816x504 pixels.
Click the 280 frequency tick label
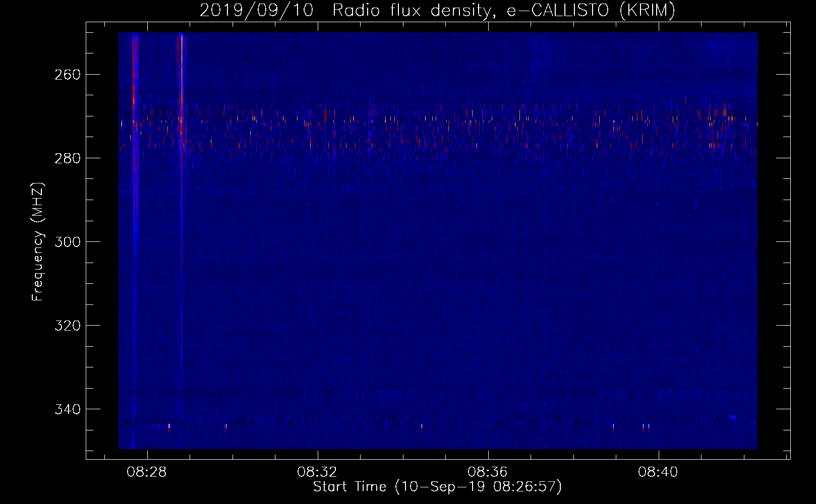[68, 158]
